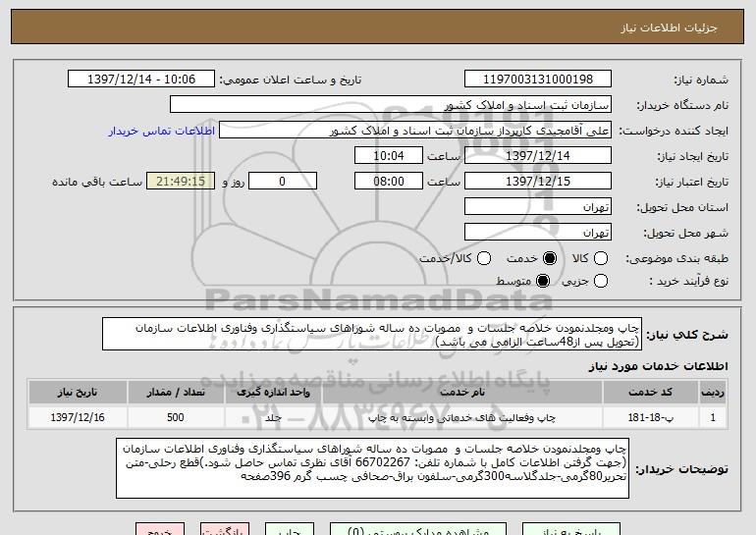Click the creation date field 1397/12/14
Screen dimensions: 756x535
pos(538,156)
